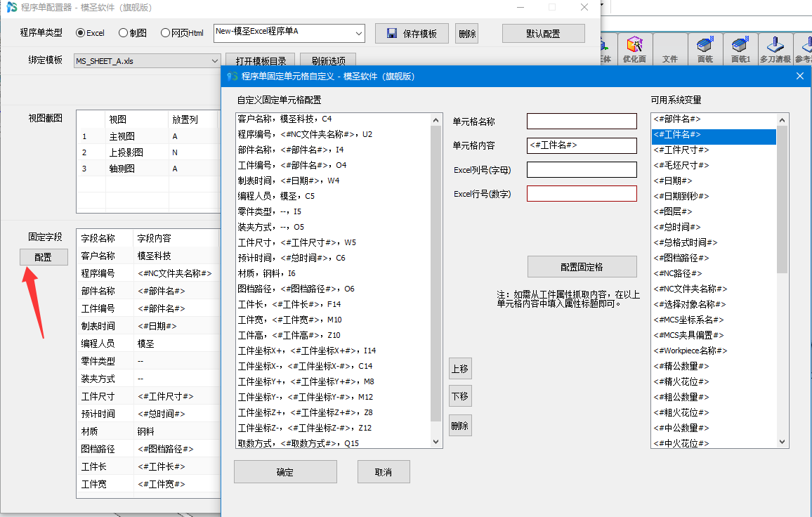Select the <#中火花位#> system variable
The height and width of the screenshot is (517, 812).
[714, 443]
